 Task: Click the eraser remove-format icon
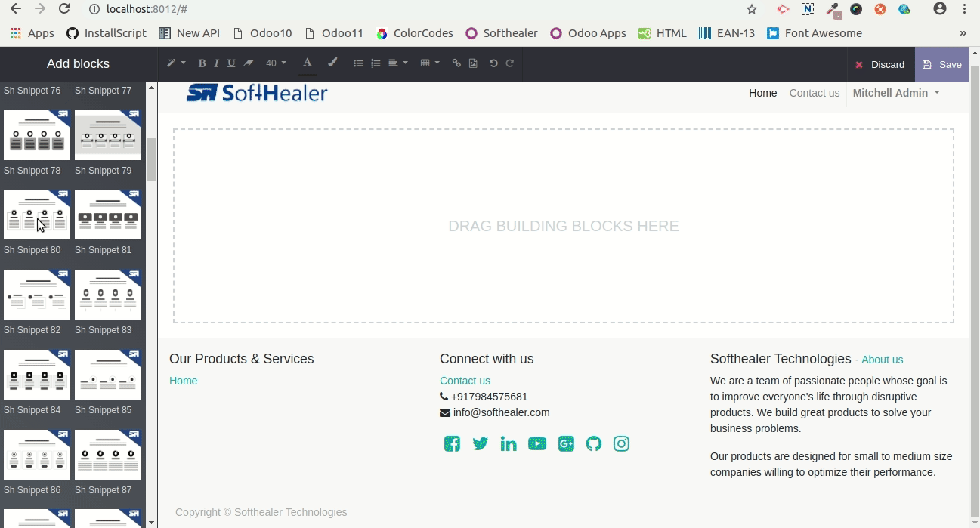(248, 63)
